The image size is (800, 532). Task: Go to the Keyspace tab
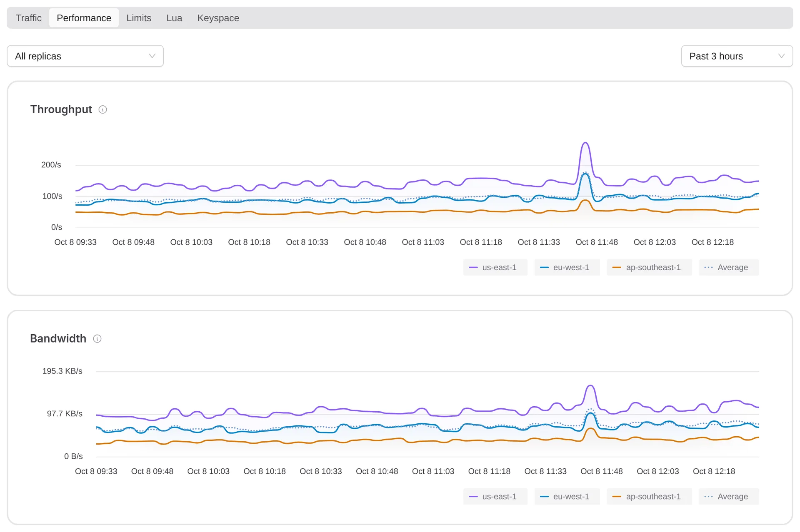point(218,18)
